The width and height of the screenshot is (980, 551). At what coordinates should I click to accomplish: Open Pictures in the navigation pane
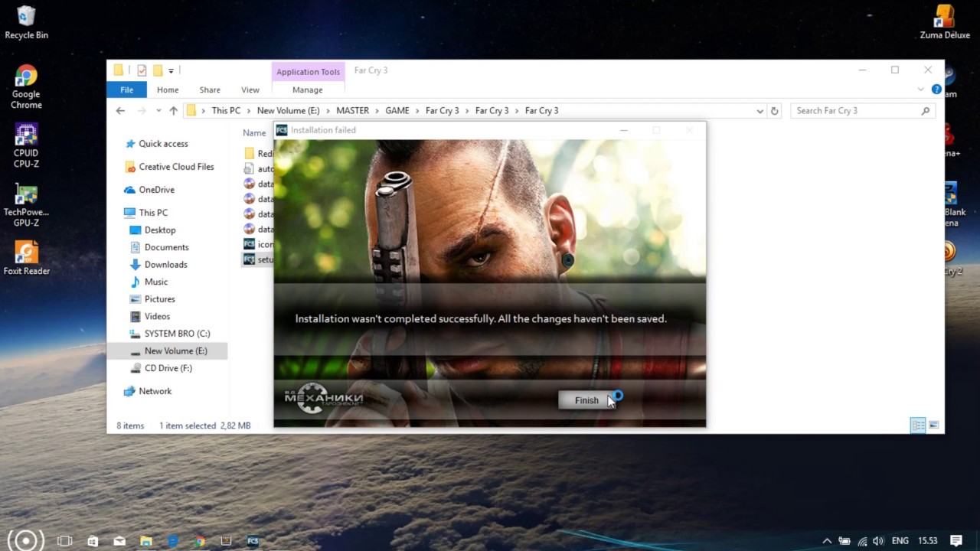(x=159, y=299)
